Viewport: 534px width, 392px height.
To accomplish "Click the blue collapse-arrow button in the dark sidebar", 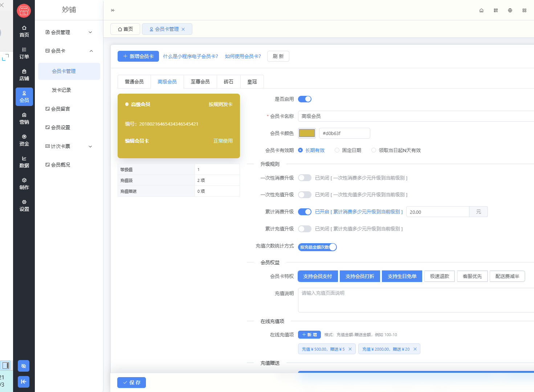I will (x=24, y=381).
